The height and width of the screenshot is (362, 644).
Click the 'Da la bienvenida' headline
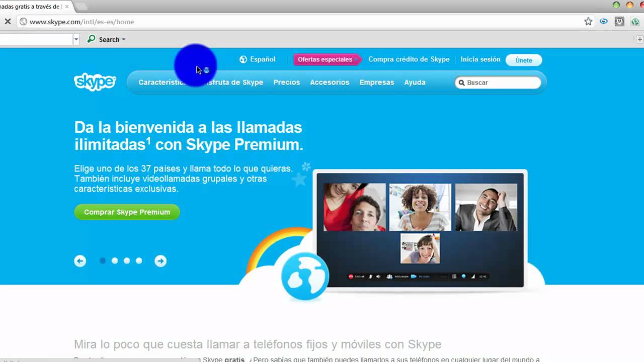pyautogui.click(x=189, y=136)
